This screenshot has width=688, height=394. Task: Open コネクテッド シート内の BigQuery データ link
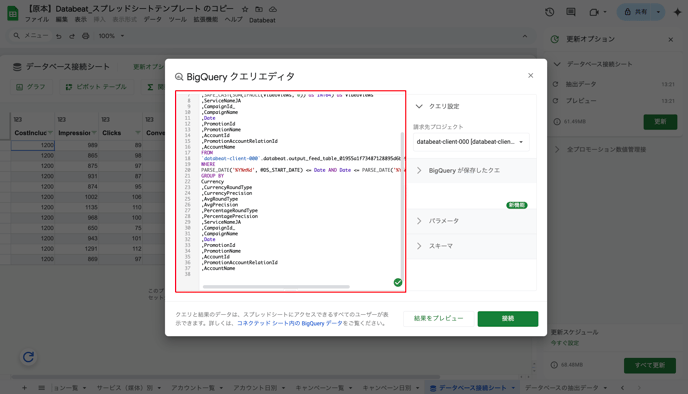290,323
